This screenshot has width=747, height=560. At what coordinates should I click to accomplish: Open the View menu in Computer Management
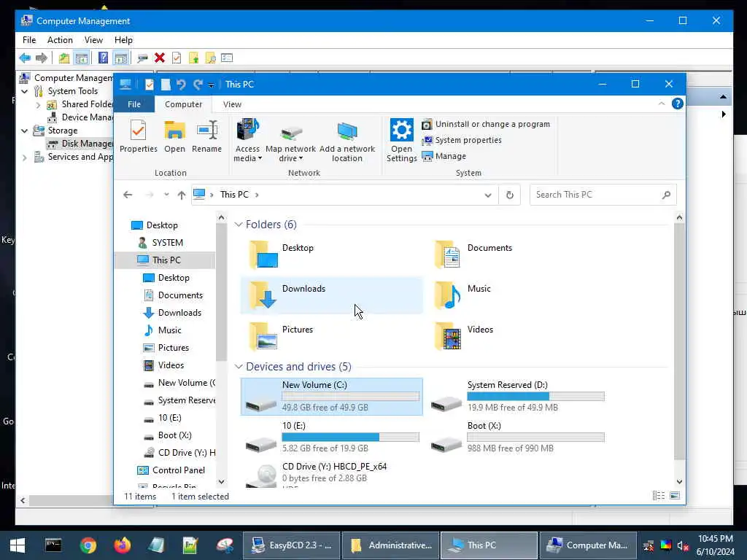tap(93, 40)
